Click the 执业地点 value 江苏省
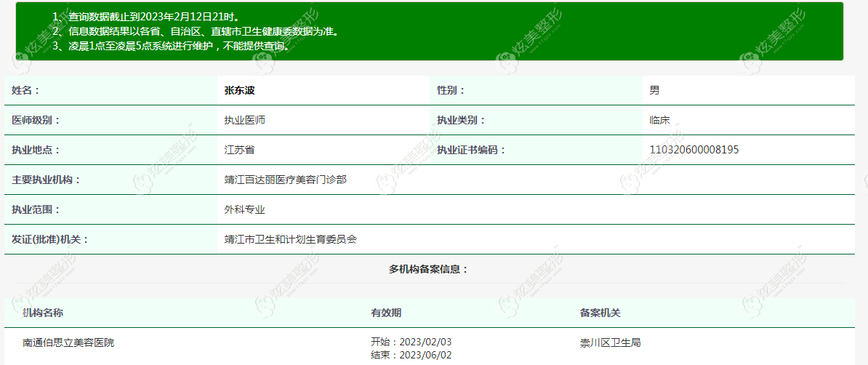This screenshot has height=365, width=868. click(x=239, y=150)
